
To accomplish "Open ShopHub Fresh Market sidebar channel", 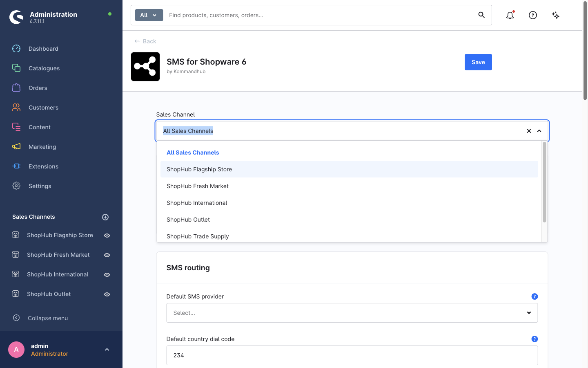I will [x=58, y=255].
